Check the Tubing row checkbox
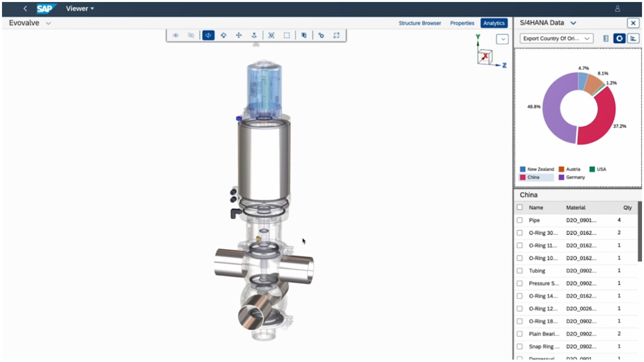Image resolution: width=644 pixels, height=362 pixels. [520, 270]
